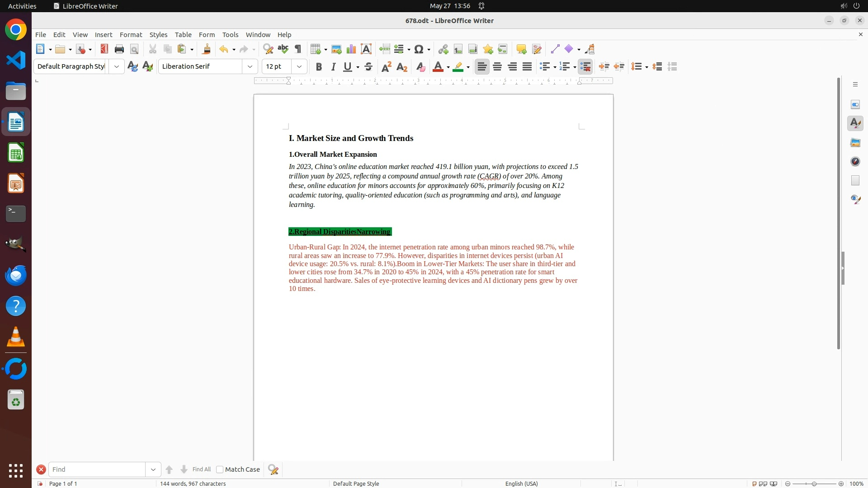Toggle Bold formatting
The height and width of the screenshot is (488, 868).
(319, 67)
